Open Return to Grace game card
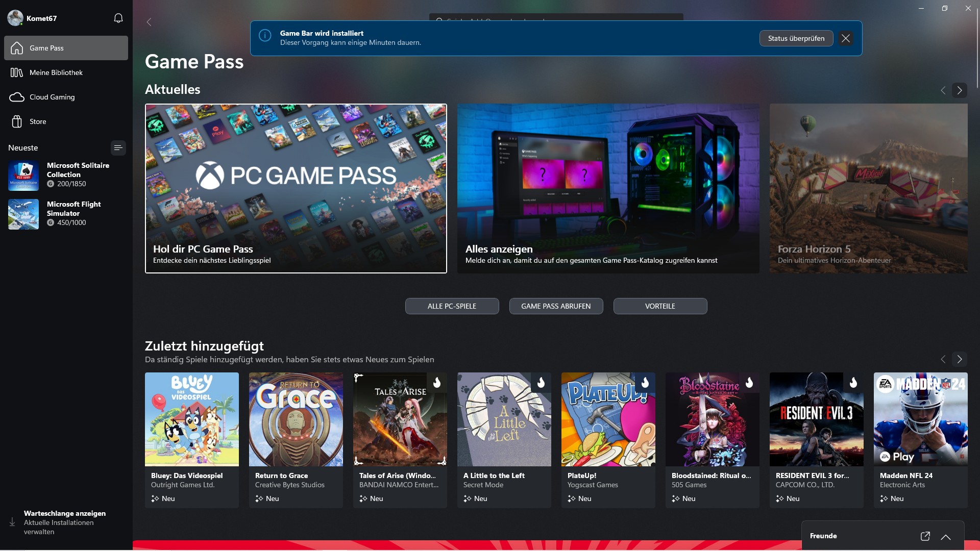This screenshot has height=551, width=980. click(x=296, y=440)
